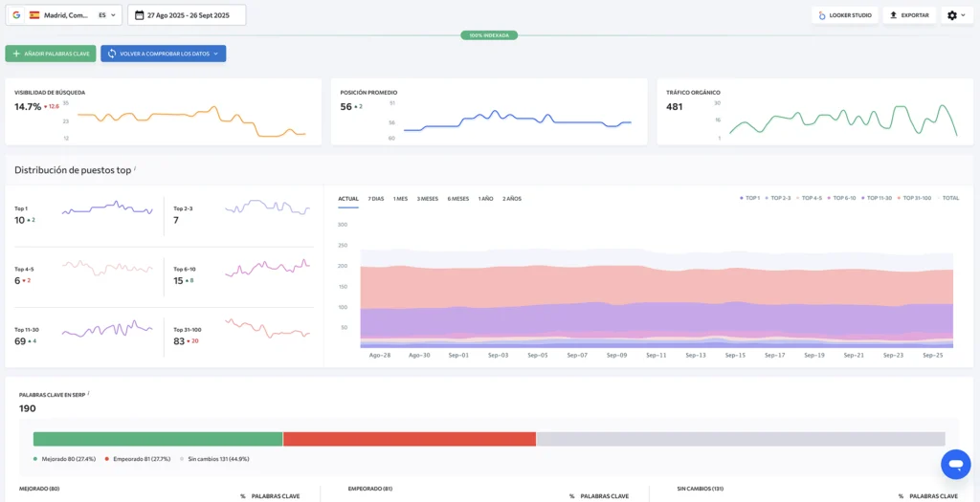Select the 1 AÑO time range tab
This screenshot has height=502, width=980.
486,199
